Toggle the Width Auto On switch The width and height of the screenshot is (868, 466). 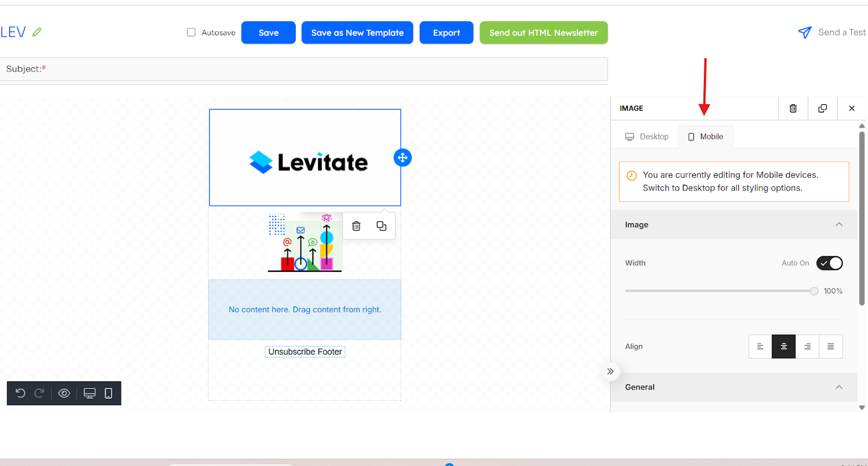[x=829, y=263]
